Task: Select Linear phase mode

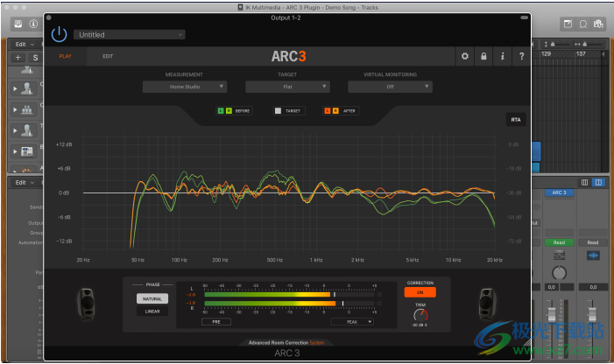Action: coord(152,311)
